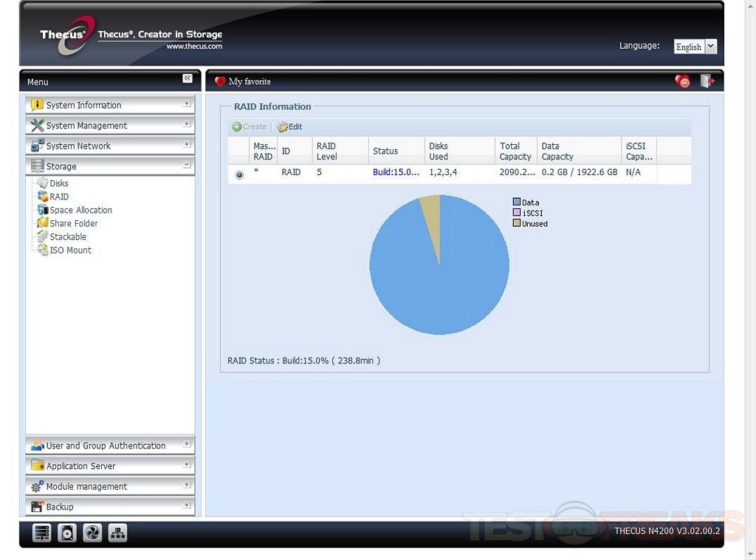Click the blue Data legend swatch
The image size is (756, 560).
pos(517,202)
